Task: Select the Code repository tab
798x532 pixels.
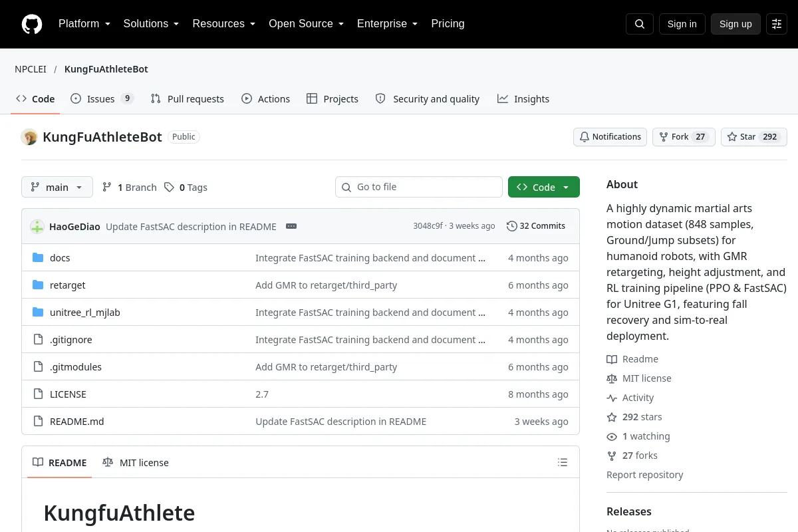Action: (x=35, y=99)
